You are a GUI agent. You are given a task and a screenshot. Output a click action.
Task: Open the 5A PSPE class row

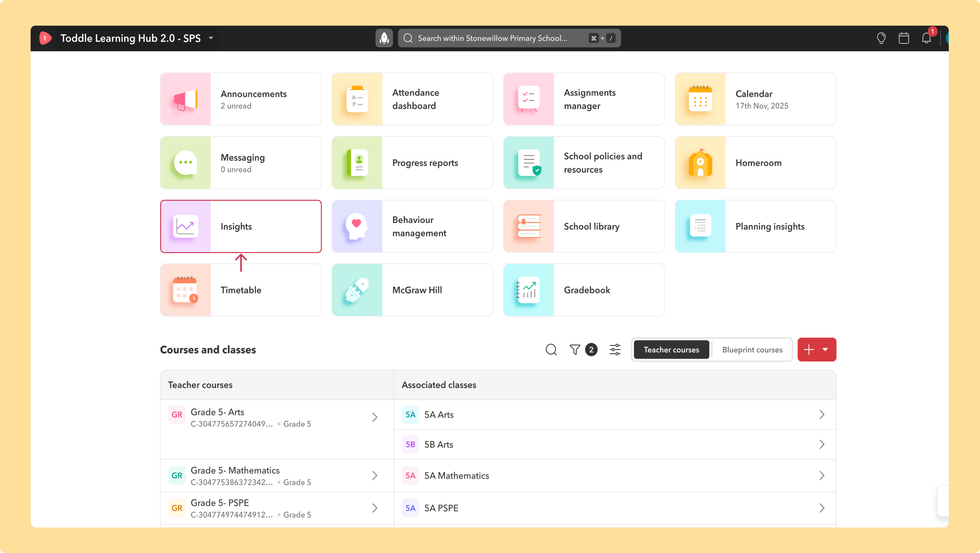(x=615, y=508)
